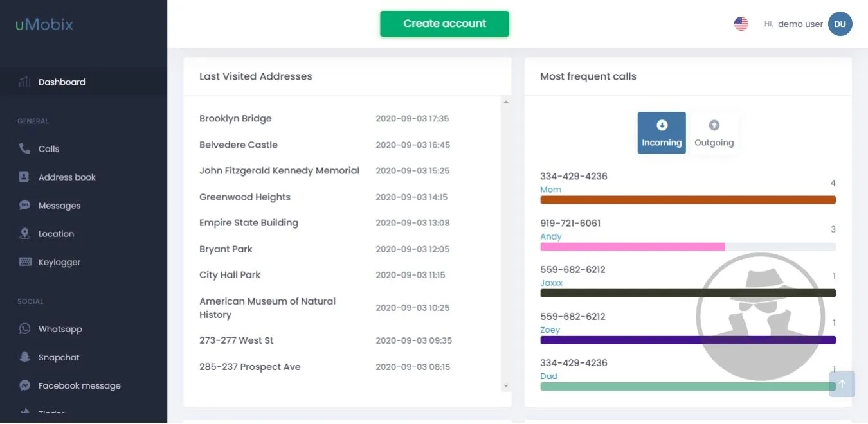This screenshot has height=424, width=868.
Task: Select the Location pin icon
Action: [x=24, y=234]
